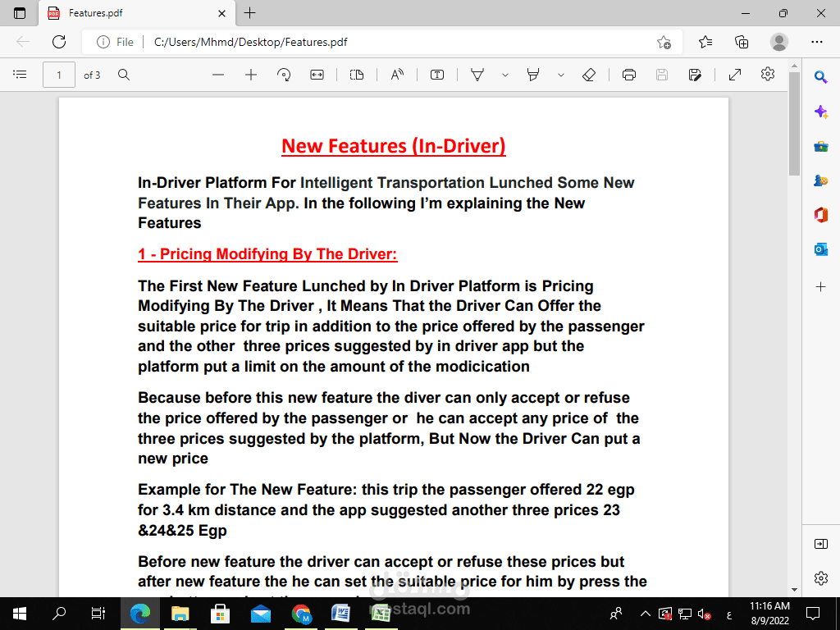The image size is (840, 630).
Task: Open PDF toolbar settings gear
Action: (768, 74)
